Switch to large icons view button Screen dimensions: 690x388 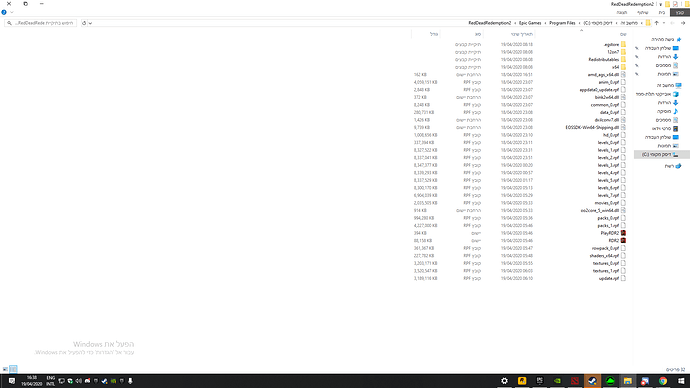tap(5, 369)
